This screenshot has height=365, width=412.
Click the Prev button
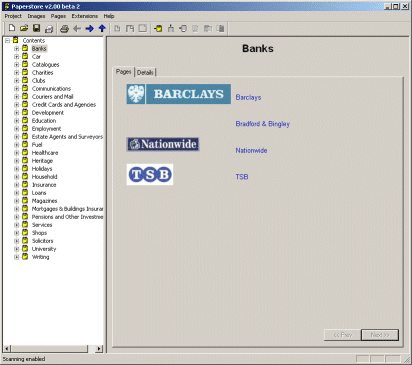(x=342, y=335)
